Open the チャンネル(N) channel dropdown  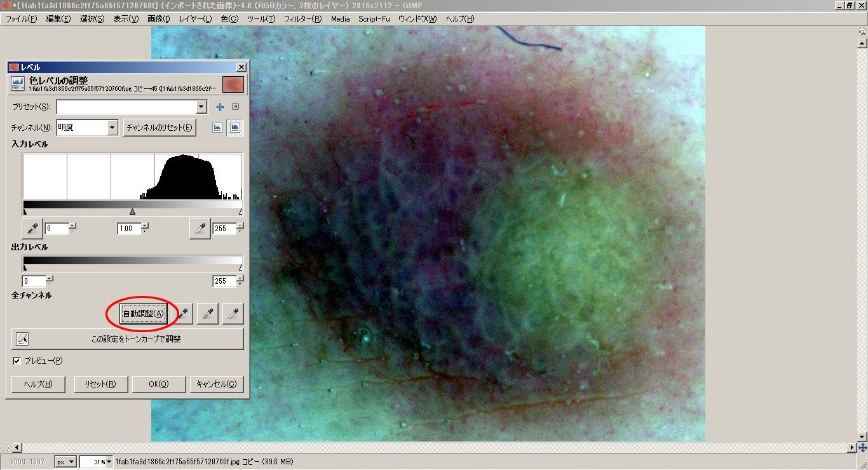[x=87, y=128]
